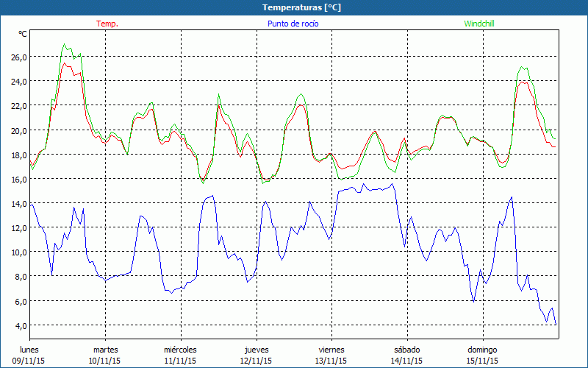Click the 12/11/15 date label
Image resolution: width=588 pixels, height=368 pixels.
(256, 361)
